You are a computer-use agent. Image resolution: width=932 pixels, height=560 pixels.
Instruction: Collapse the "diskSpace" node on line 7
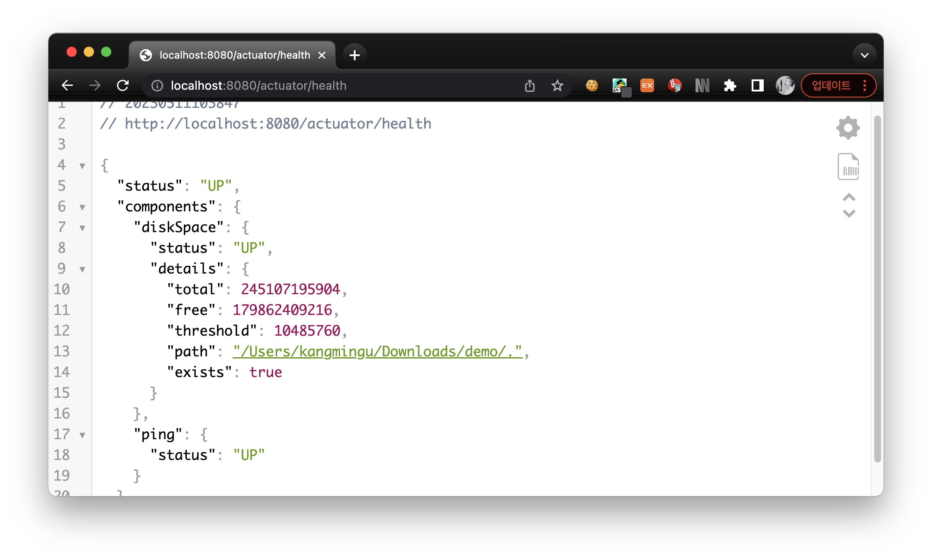(x=82, y=228)
